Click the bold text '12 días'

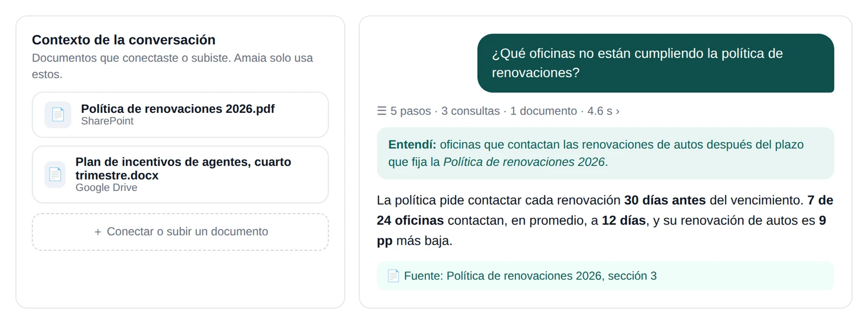pos(624,220)
